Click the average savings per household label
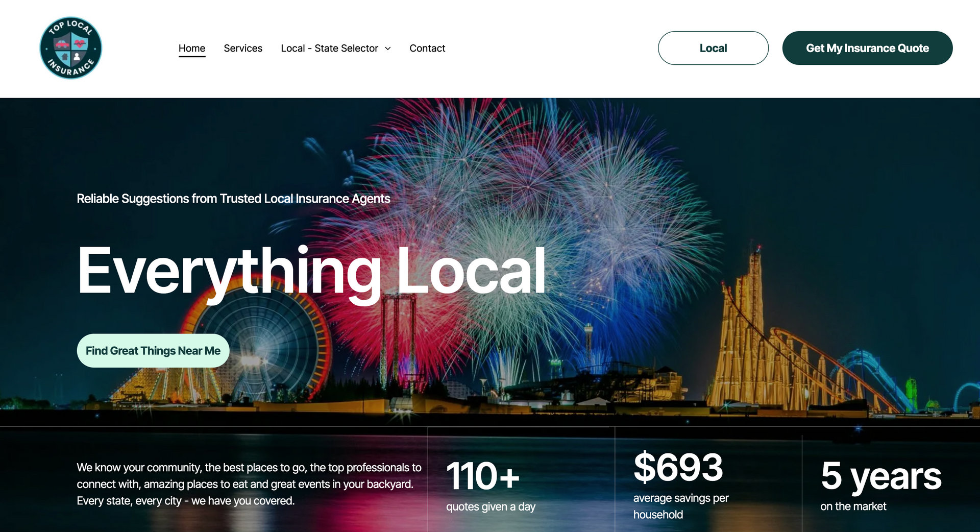The width and height of the screenshot is (980, 532). click(681, 506)
